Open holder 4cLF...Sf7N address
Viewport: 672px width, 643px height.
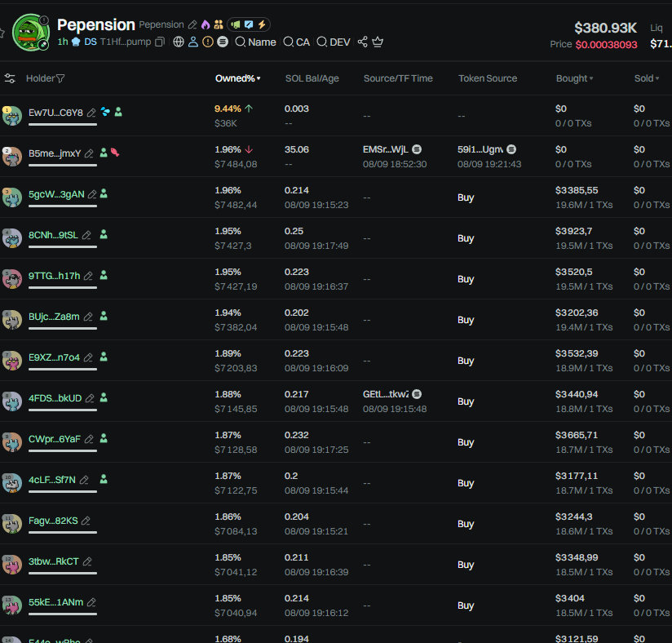(x=52, y=480)
